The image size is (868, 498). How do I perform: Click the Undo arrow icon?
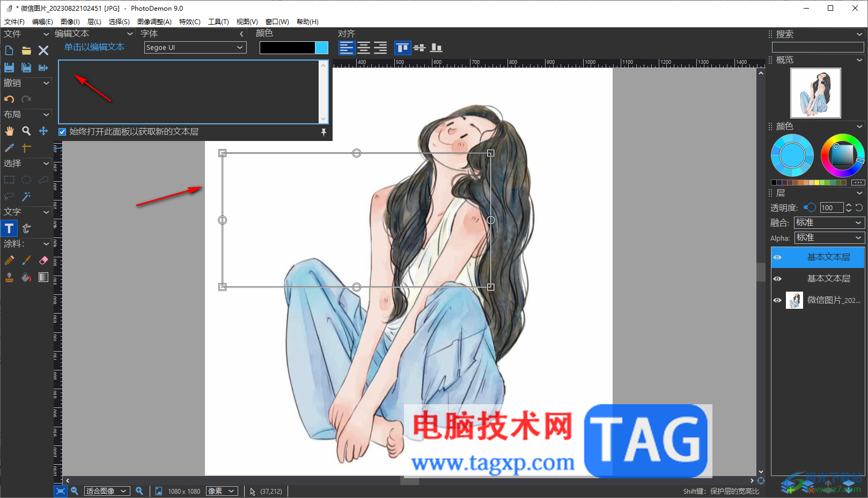(x=9, y=99)
